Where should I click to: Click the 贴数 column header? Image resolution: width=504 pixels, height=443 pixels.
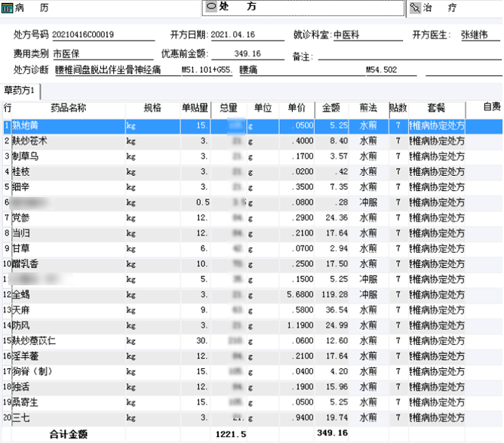click(x=398, y=108)
